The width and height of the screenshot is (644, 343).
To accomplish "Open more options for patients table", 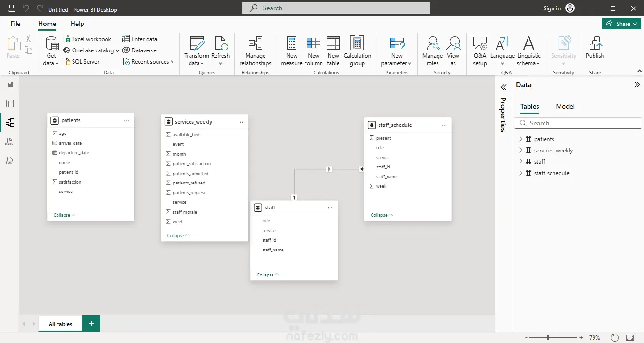I will [127, 121].
